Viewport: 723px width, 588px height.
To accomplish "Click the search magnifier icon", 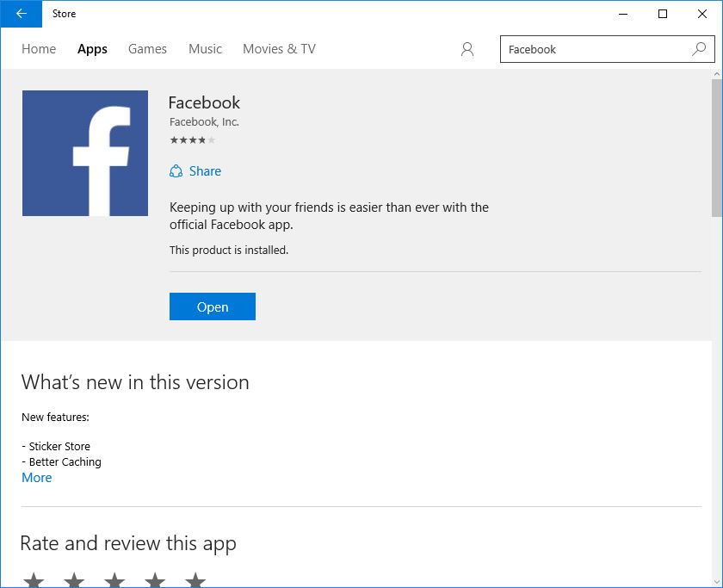I will click(x=699, y=49).
